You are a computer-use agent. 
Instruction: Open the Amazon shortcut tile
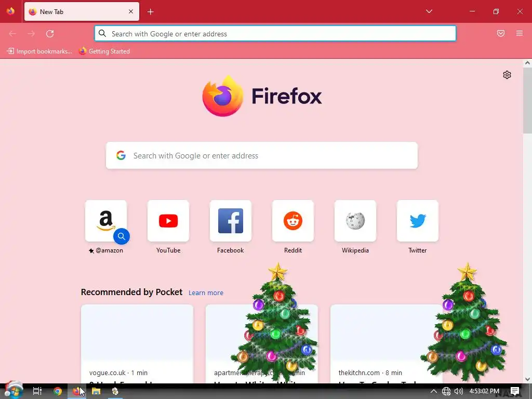pos(106,221)
